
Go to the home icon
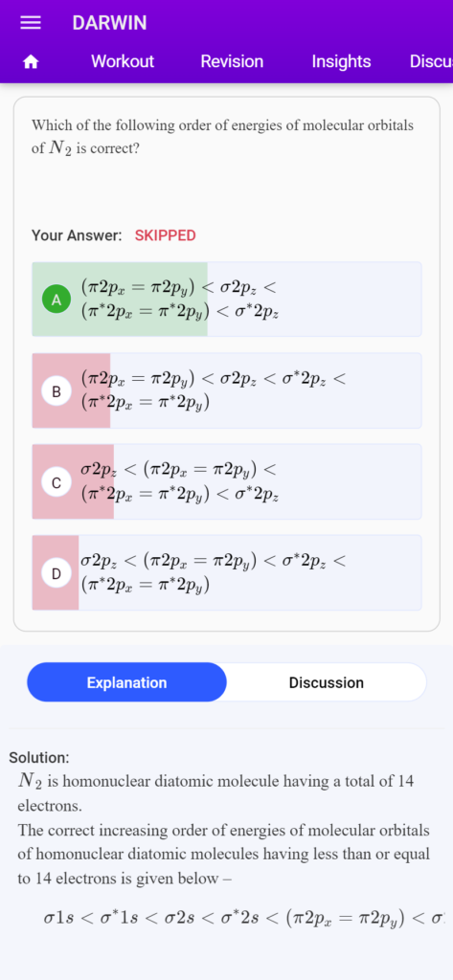click(30, 62)
